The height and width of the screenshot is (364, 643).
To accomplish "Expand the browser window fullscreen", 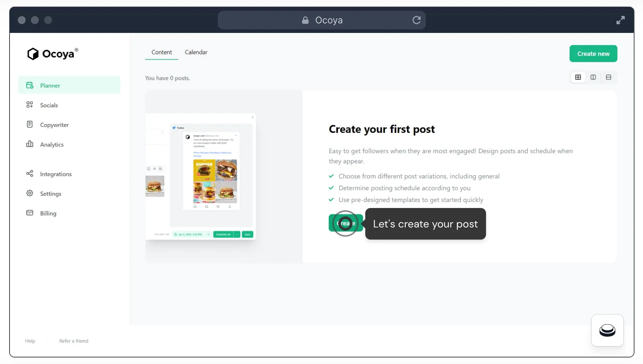I will click(621, 20).
